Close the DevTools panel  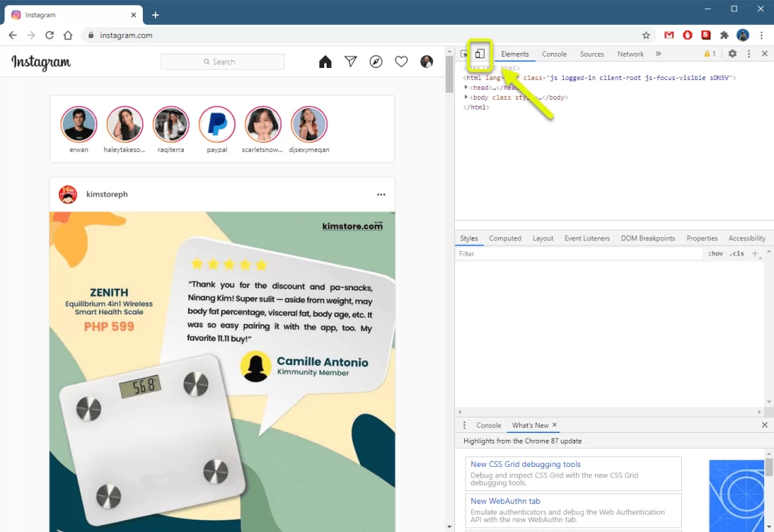coord(765,54)
